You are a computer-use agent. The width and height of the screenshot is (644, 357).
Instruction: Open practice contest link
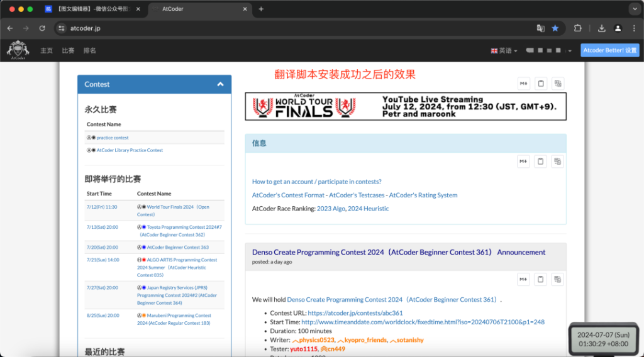pos(113,138)
